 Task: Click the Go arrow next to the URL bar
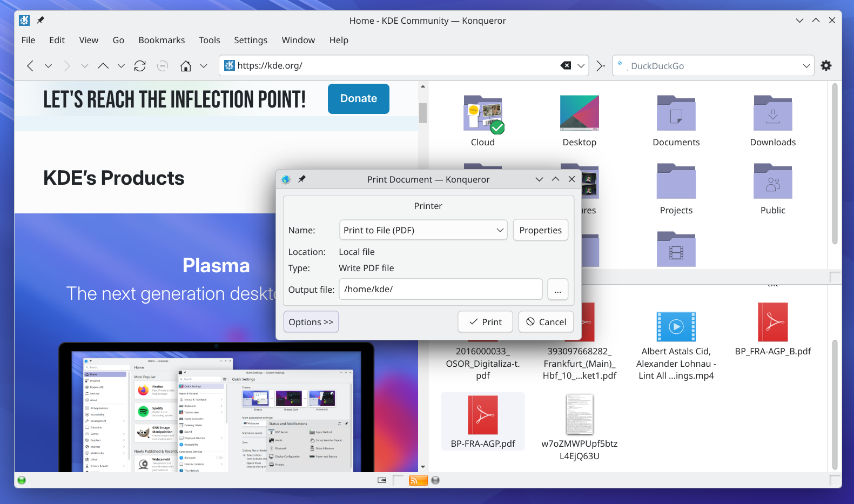point(600,66)
